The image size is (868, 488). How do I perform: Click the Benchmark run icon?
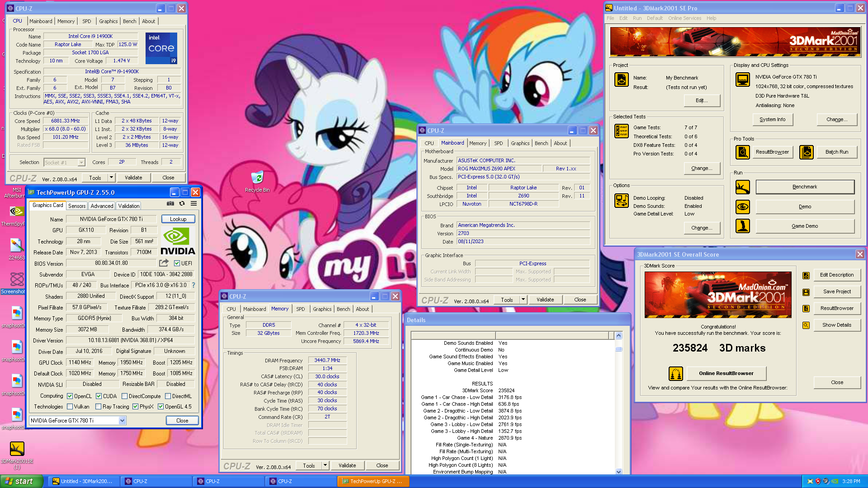click(x=743, y=187)
